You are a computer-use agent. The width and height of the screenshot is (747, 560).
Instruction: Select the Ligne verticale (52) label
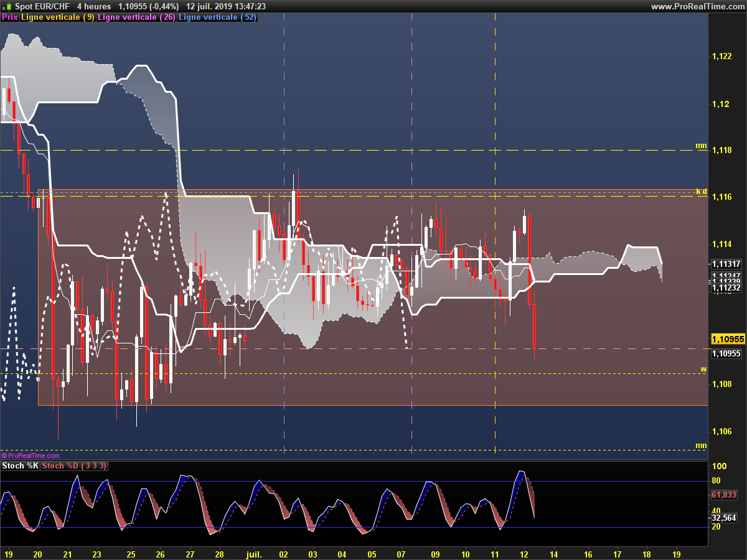point(217,17)
